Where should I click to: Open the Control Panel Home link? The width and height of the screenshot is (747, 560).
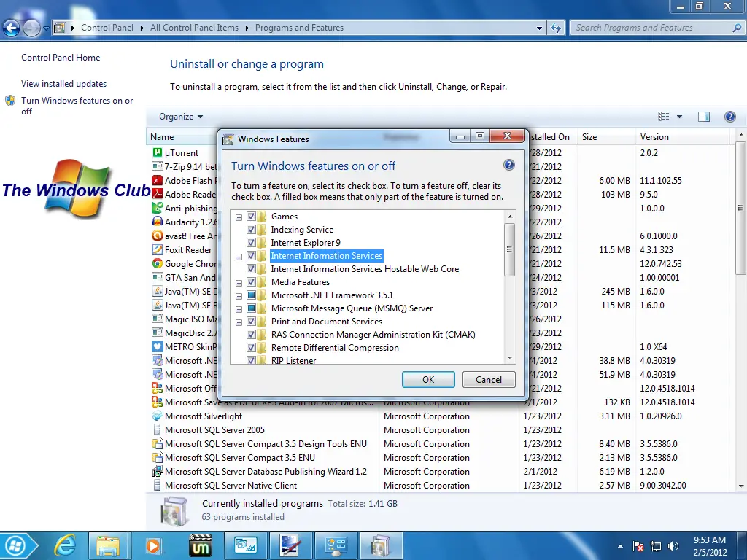(61, 58)
